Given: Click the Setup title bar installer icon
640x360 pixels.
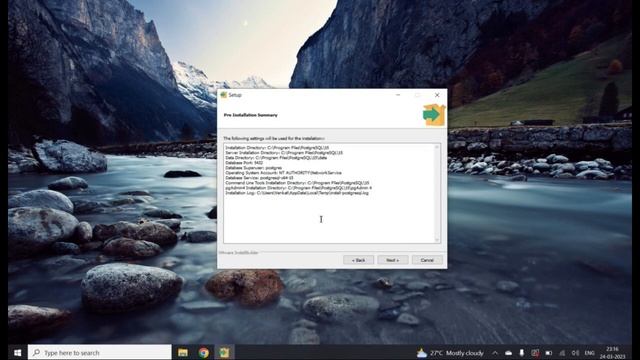Looking at the screenshot, I should coord(223,95).
